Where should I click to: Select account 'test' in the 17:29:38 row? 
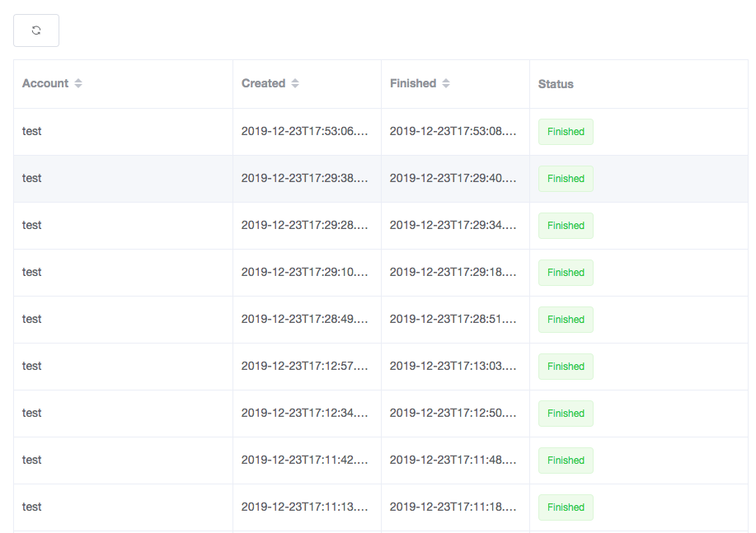click(32, 178)
